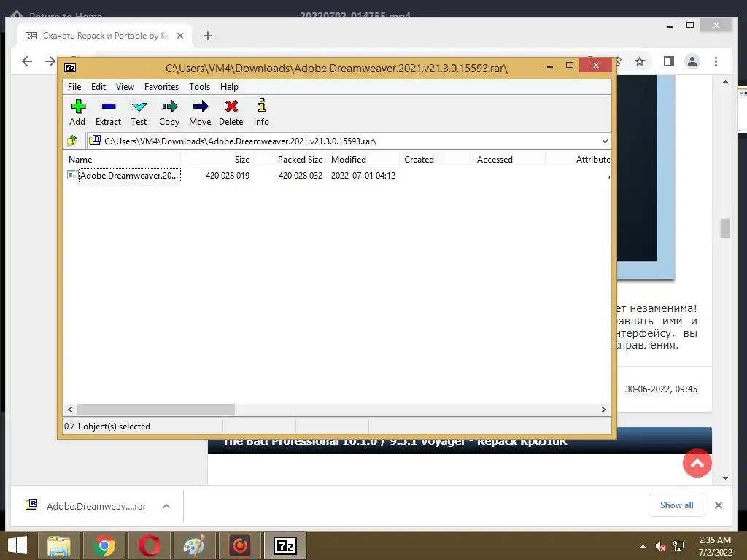Click The Bat! Professional article heading
747x560 pixels.
point(395,441)
